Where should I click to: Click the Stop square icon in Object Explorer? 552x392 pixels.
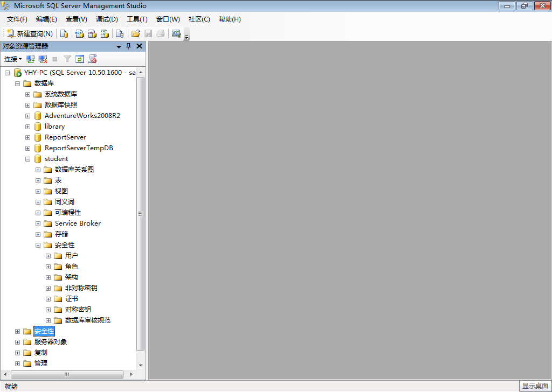coord(54,59)
